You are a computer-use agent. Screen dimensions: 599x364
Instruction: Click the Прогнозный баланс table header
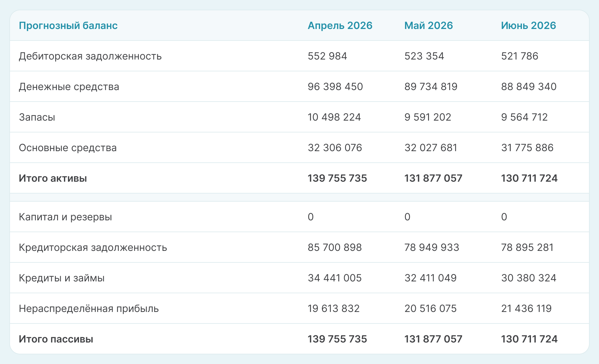(68, 26)
